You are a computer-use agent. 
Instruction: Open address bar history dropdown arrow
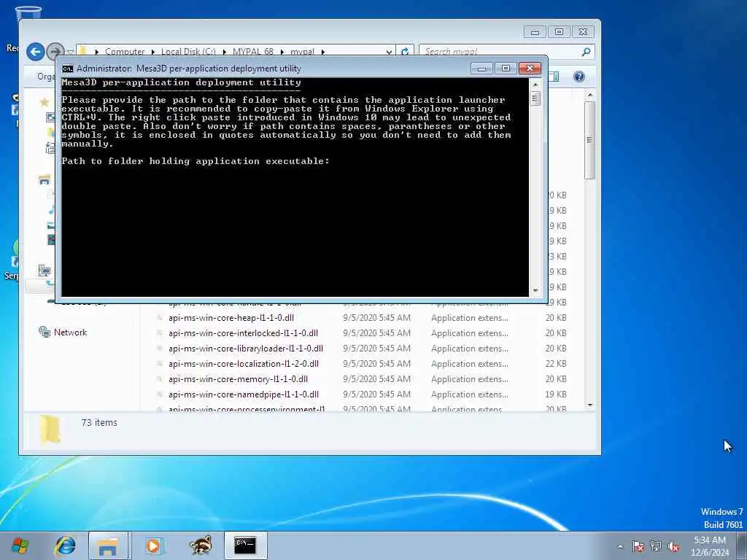tap(390, 52)
